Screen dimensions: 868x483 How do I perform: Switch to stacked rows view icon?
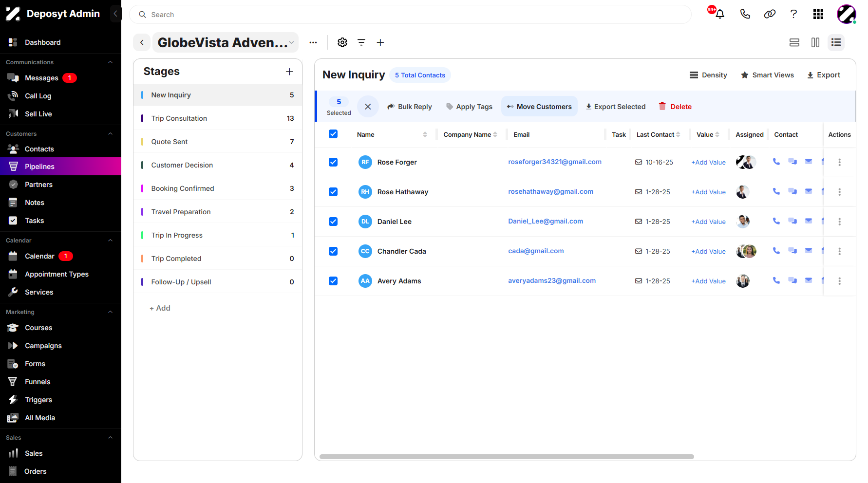click(794, 42)
